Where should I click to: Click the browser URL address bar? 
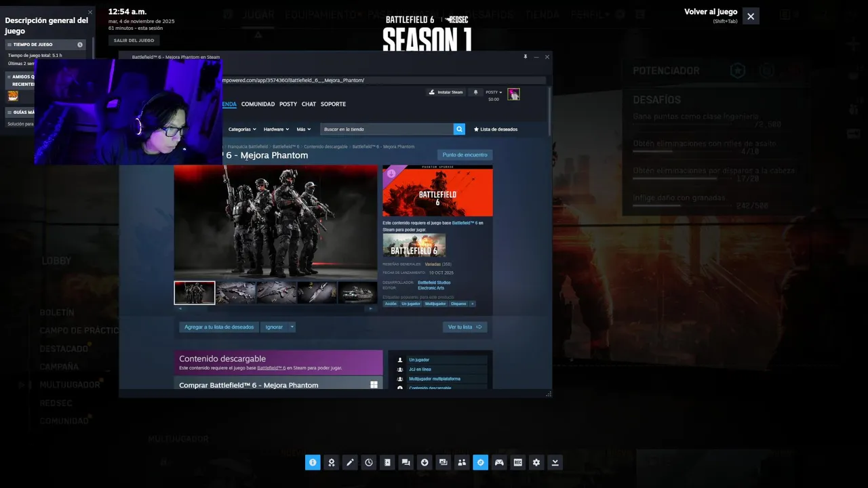tap(383, 80)
